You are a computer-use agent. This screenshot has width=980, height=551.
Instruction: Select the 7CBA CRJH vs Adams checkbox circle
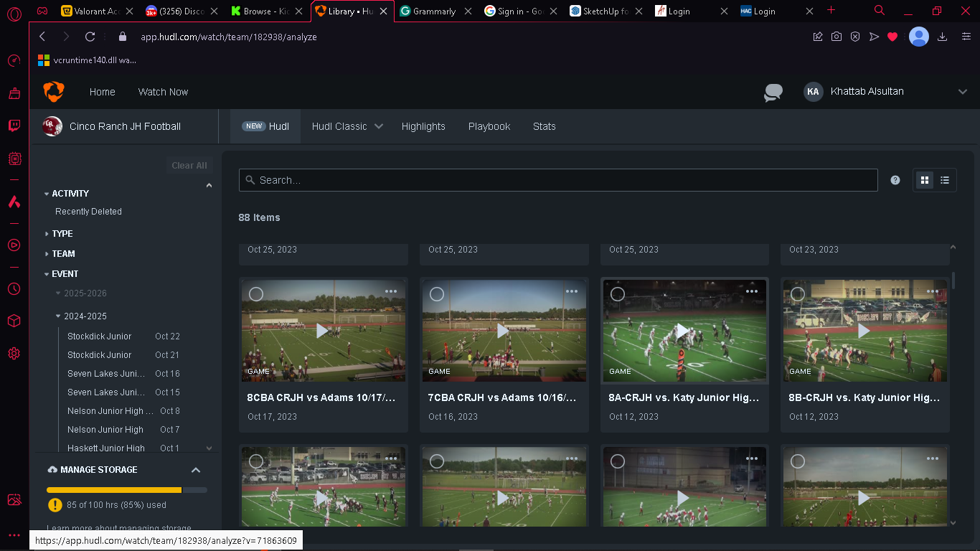click(x=437, y=294)
